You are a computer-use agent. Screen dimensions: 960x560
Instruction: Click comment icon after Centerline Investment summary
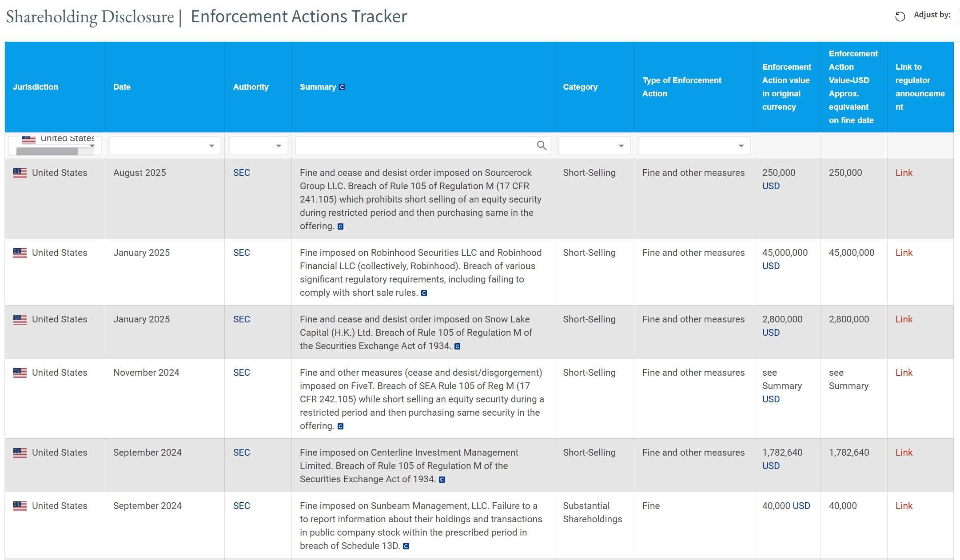(442, 480)
